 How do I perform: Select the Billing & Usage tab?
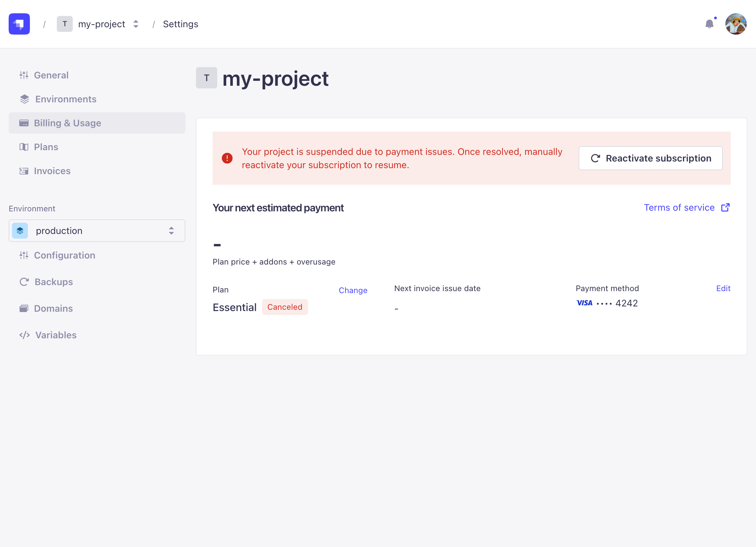pyautogui.click(x=67, y=123)
